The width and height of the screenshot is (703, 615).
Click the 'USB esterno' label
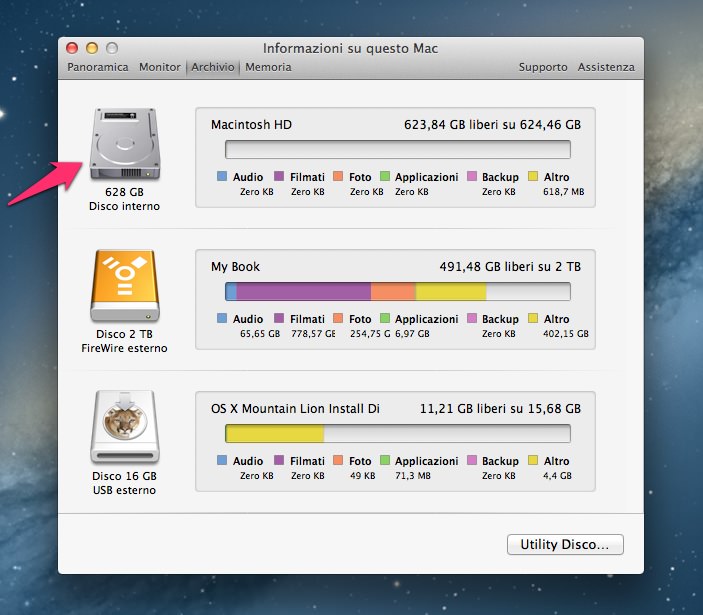click(x=124, y=490)
